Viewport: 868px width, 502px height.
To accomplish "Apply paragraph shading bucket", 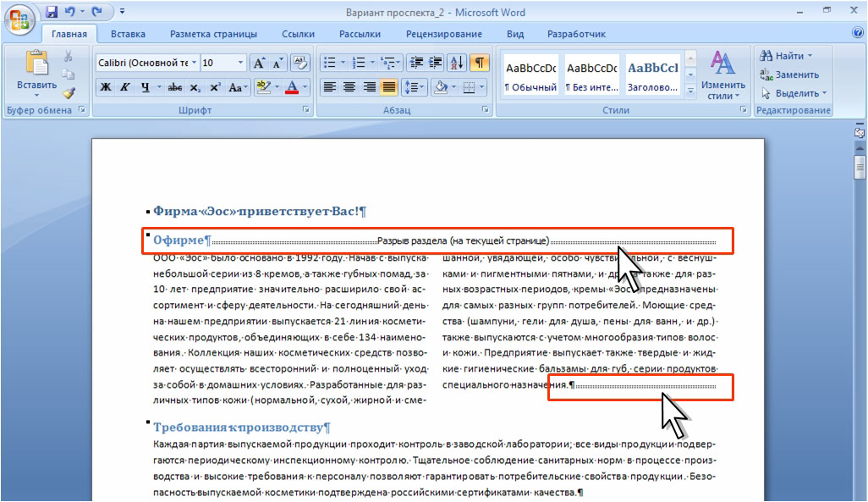I will click(x=442, y=87).
